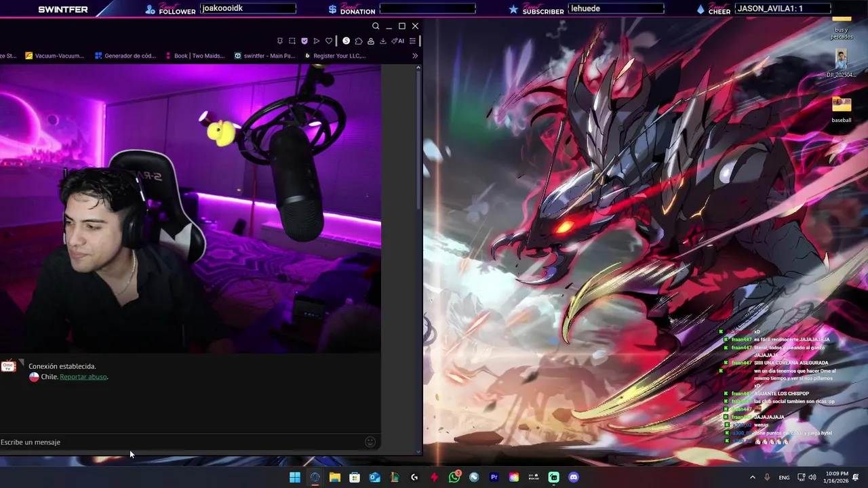The height and width of the screenshot is (488, 868).
Task: Open File Explorer from taskbar
Action: 335,477
